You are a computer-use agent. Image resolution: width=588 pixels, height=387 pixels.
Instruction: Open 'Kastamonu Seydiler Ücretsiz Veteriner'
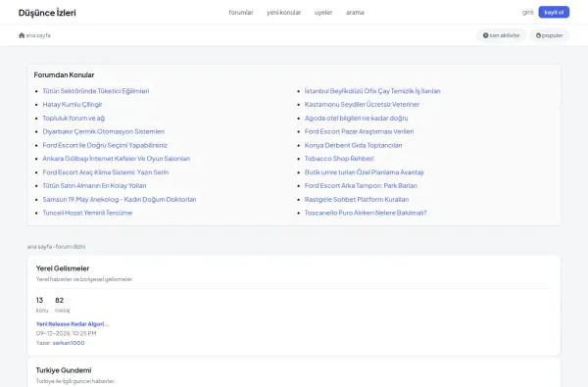(362, 105)
